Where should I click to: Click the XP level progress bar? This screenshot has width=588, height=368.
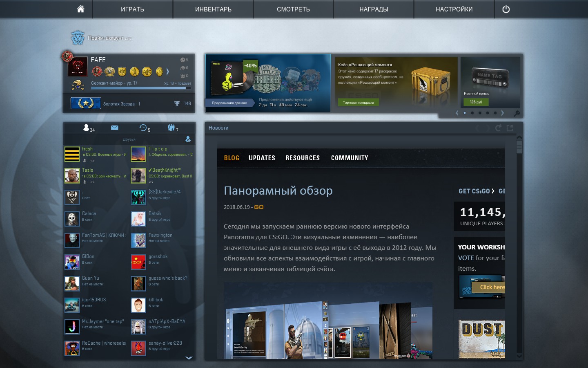pyautogui.click(x=141, y=88)
